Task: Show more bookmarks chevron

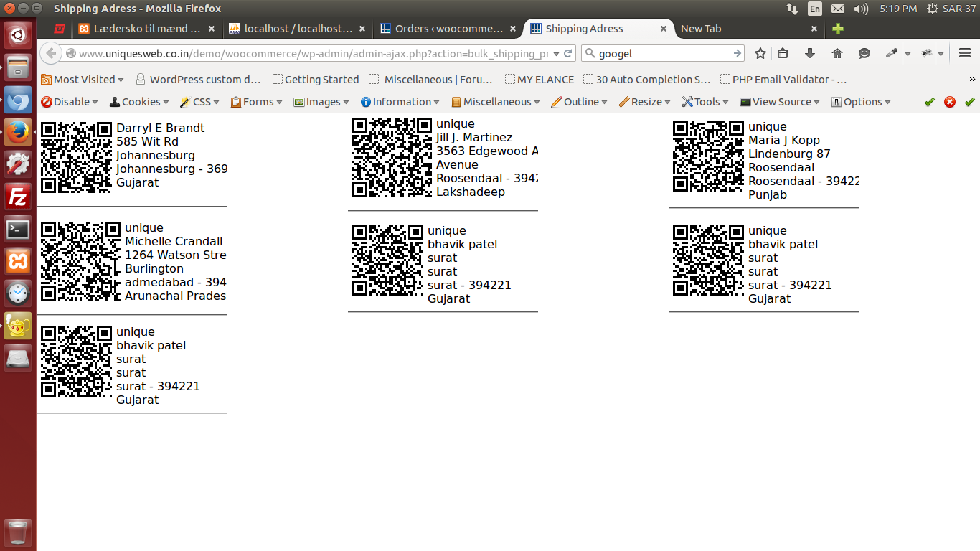Action: [x=972, y=80]
